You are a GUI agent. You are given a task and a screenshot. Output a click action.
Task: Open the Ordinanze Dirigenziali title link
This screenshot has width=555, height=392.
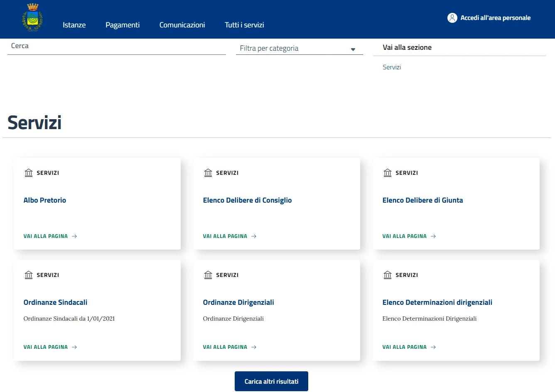point(238,302)
